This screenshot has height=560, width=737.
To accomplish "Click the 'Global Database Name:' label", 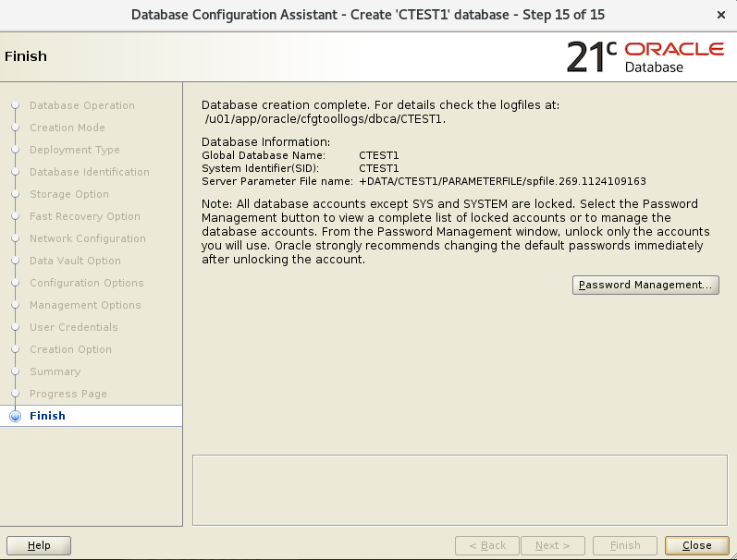I will [x=264, y=155].
